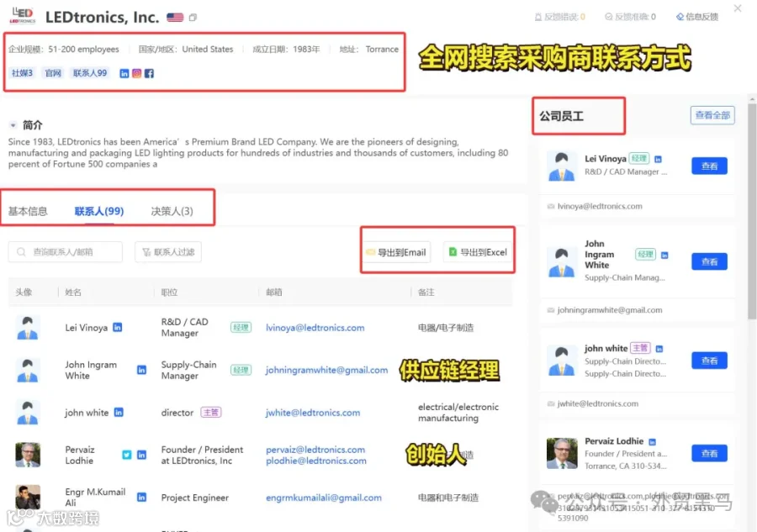The image size is (757, 532).
Task: Select the 联系人(99) tab
Action: tap(99, 211)
